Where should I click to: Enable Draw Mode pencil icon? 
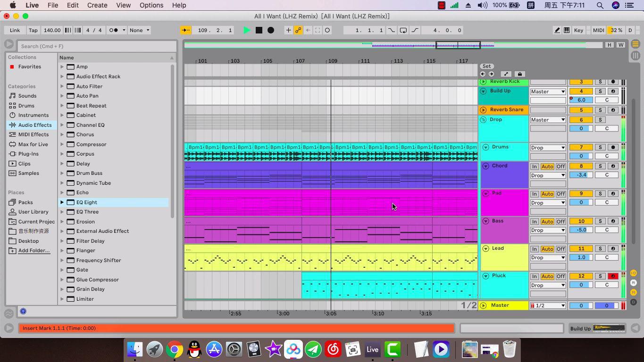point(557,30)
